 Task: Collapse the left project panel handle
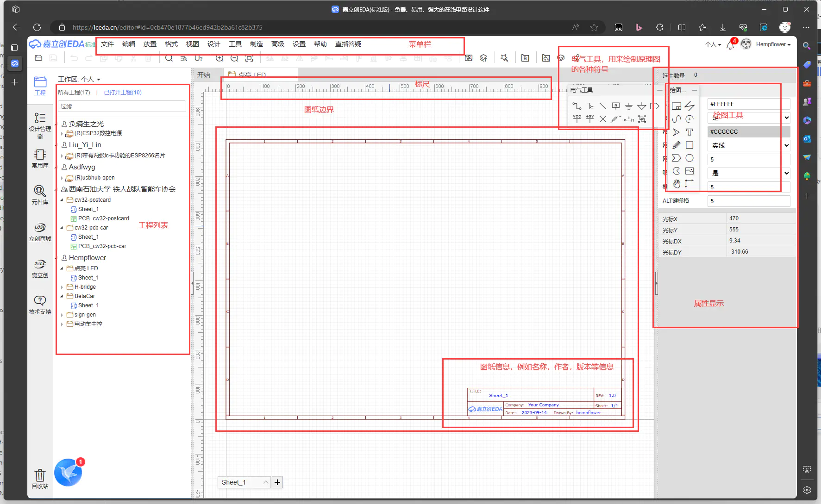192,283
